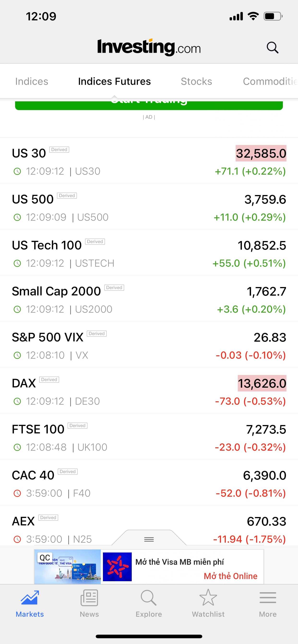
Task: Open the US Tech 100 quote
Action: click(x=149, y=253)
